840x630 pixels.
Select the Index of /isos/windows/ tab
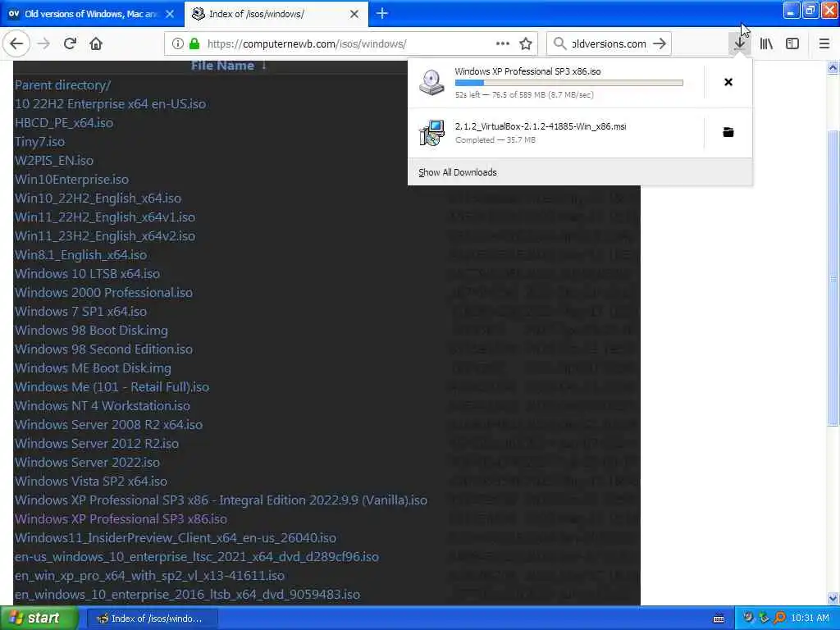click(276, 14)
